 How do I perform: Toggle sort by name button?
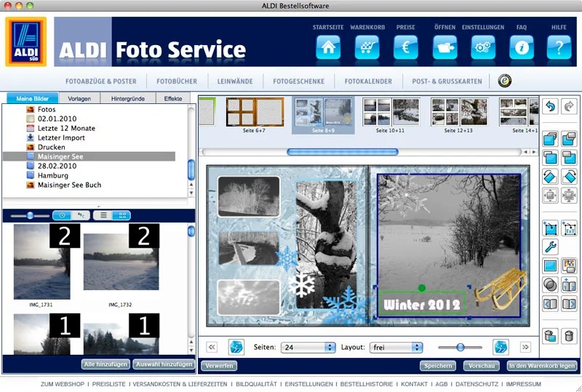tap(81, 215)
